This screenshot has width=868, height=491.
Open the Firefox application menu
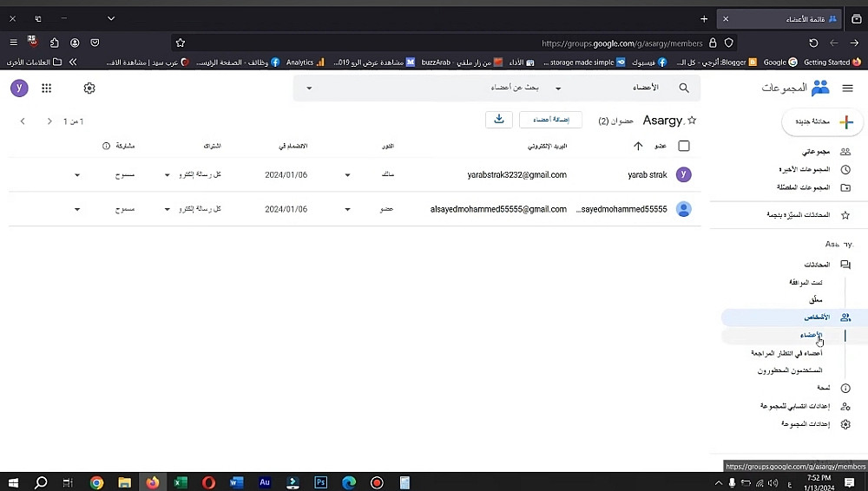tap(13, 43)
